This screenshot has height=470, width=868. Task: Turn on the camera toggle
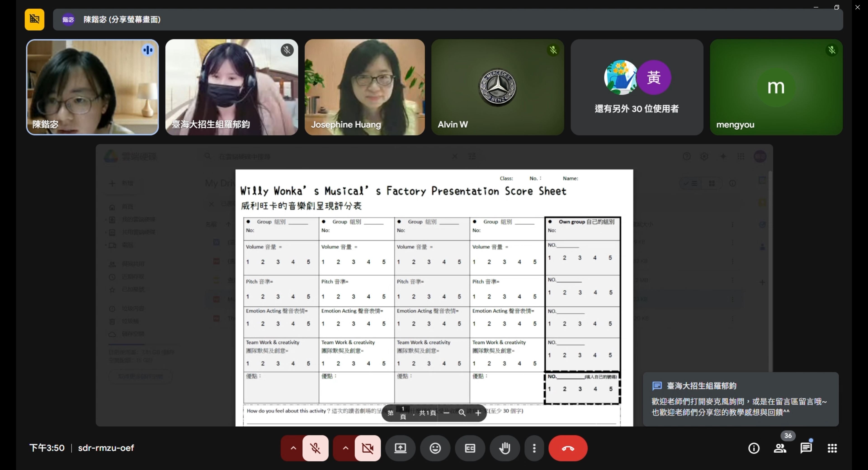368,448
